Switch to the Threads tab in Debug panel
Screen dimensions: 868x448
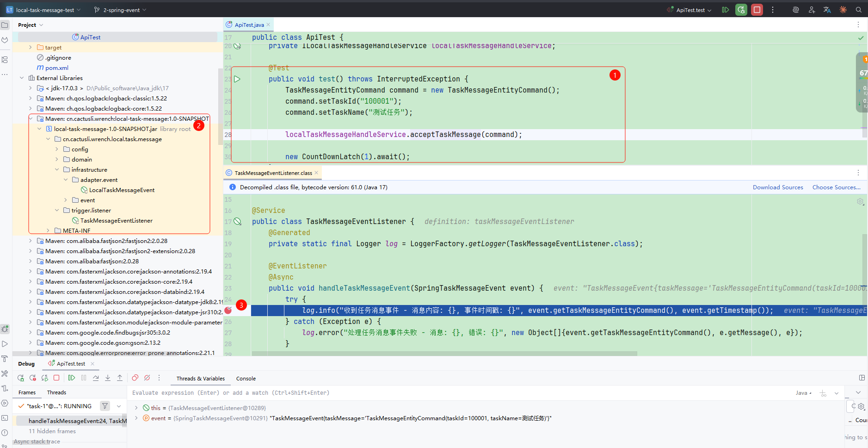[56, 392]
